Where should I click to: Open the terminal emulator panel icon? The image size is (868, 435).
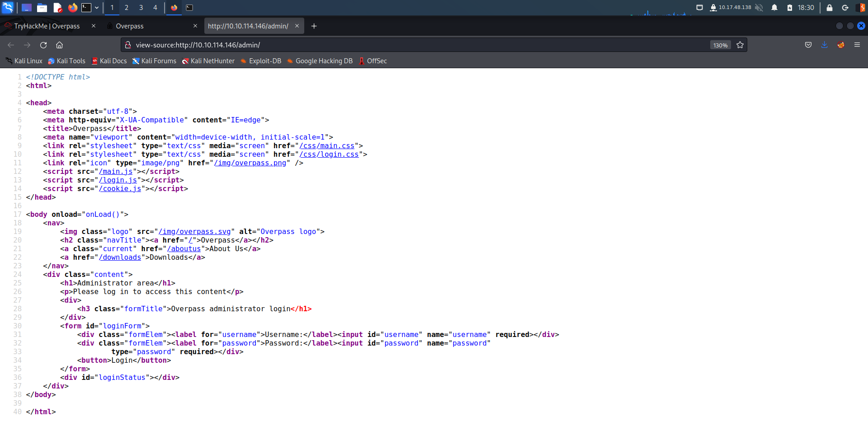(x=86, y=8)
